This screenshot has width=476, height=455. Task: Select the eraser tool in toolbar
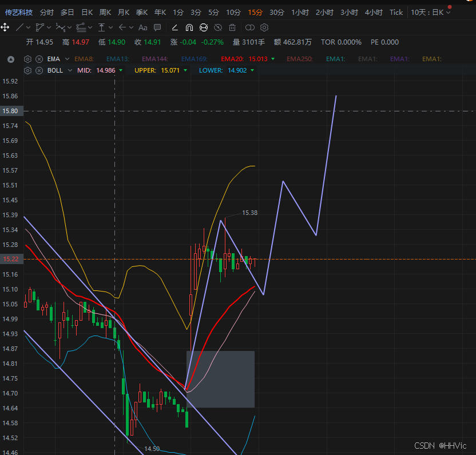tap(175, 27)
